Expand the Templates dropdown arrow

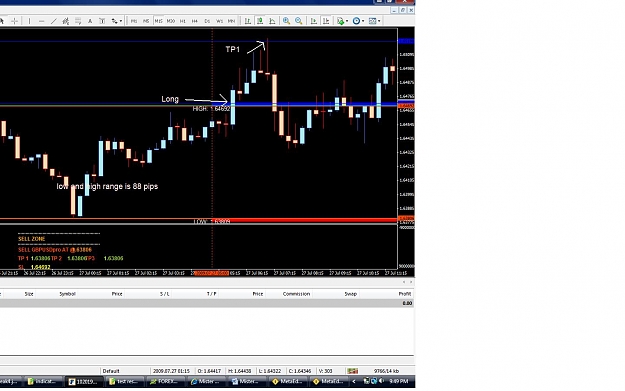379,21
